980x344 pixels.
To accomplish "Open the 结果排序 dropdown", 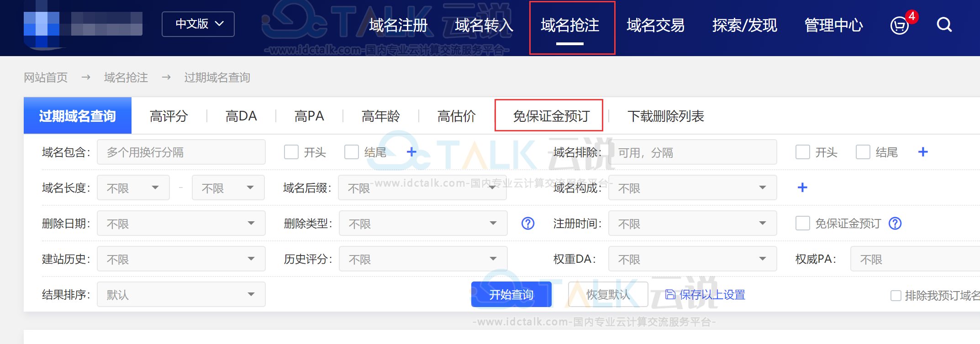I will coord(181,294).
